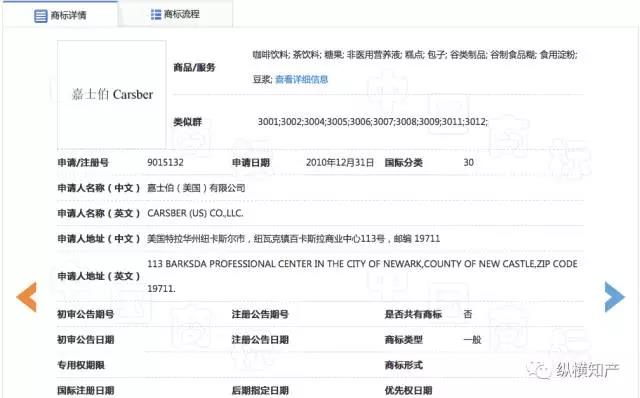Go to previous trademark with orange arrow
Image resolution: width=640 pixels, height=398 pixels.
coord(27,297)
